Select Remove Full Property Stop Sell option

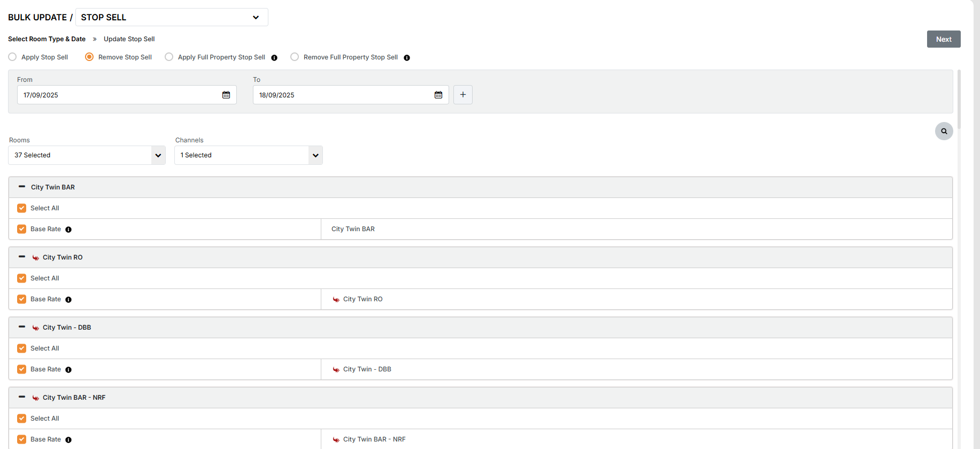[x=295, y=57]
